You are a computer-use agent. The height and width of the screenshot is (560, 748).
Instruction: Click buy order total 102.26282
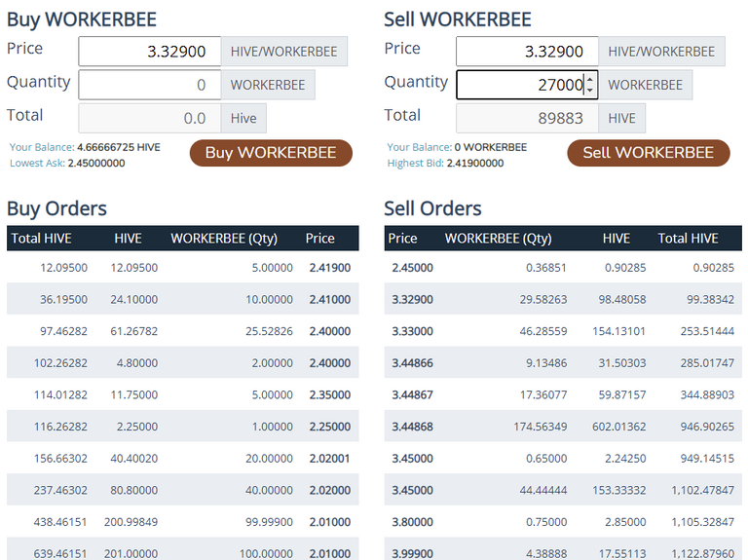click(60, 363)
